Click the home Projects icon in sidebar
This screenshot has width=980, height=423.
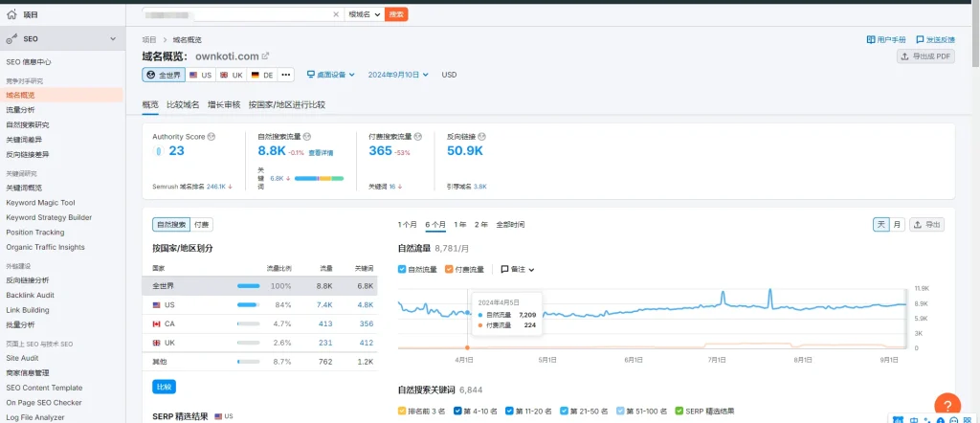point(11,15)
